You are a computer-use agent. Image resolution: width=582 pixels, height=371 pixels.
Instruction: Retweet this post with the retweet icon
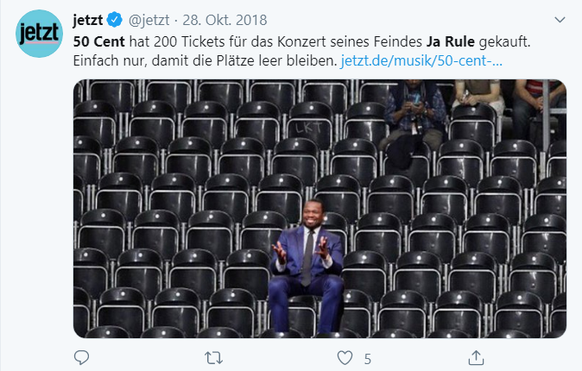point(213,358)
